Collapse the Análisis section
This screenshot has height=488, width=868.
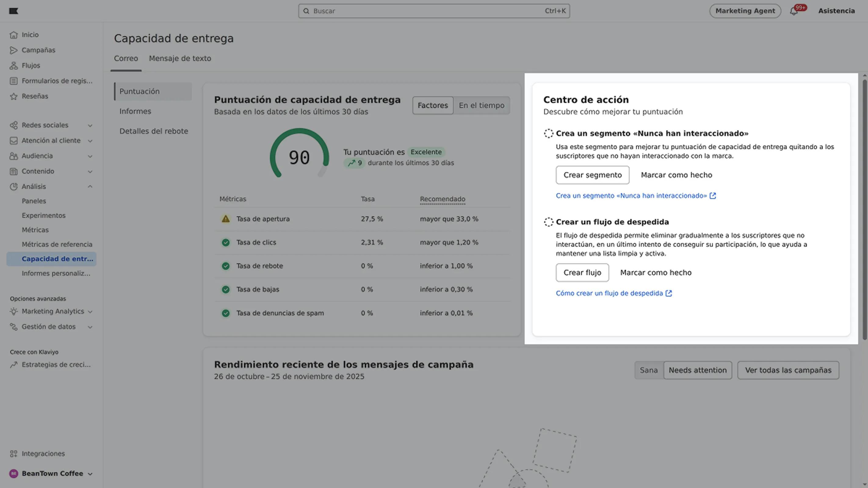[90, 187]
